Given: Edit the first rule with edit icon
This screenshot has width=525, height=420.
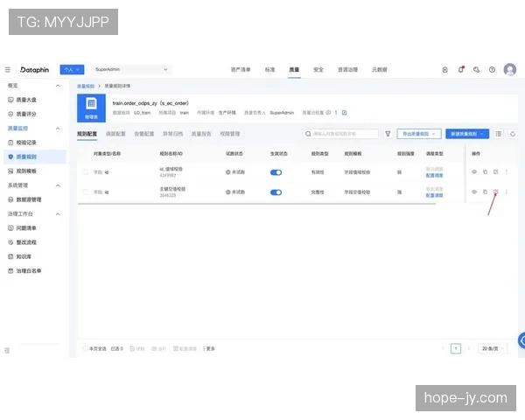Looking at the screenshot, I should 495,171.
